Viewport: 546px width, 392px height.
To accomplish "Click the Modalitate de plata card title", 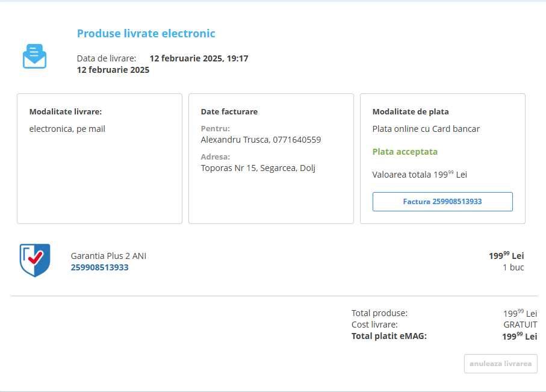I will pos(411,111).
